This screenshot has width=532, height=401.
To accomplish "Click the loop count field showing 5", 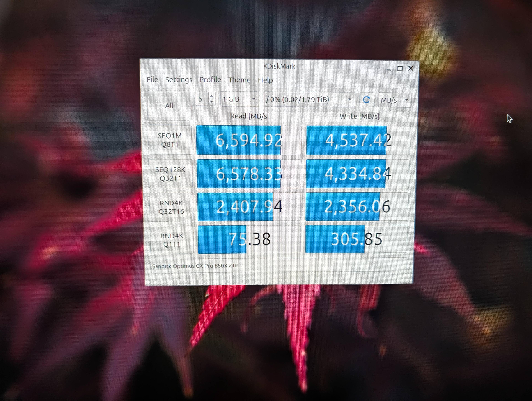I will point(202,99).
